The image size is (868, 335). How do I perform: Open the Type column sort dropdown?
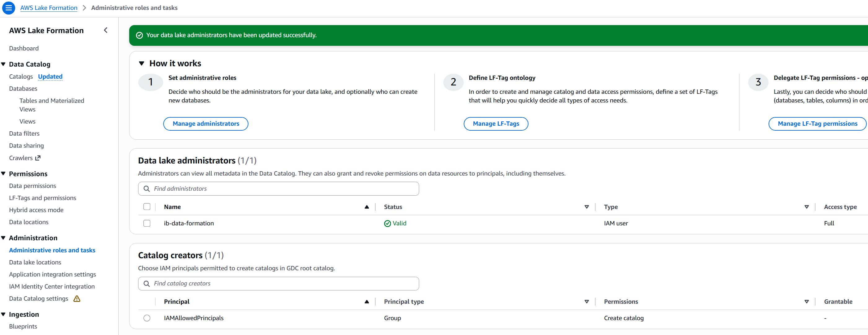(807, 207)
